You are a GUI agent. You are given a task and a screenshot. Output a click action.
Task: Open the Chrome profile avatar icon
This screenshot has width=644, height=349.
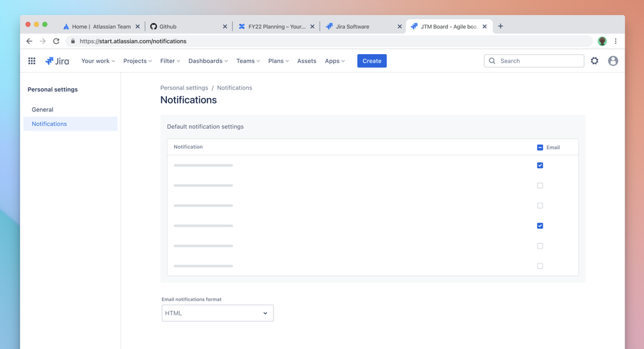[602, 41]
